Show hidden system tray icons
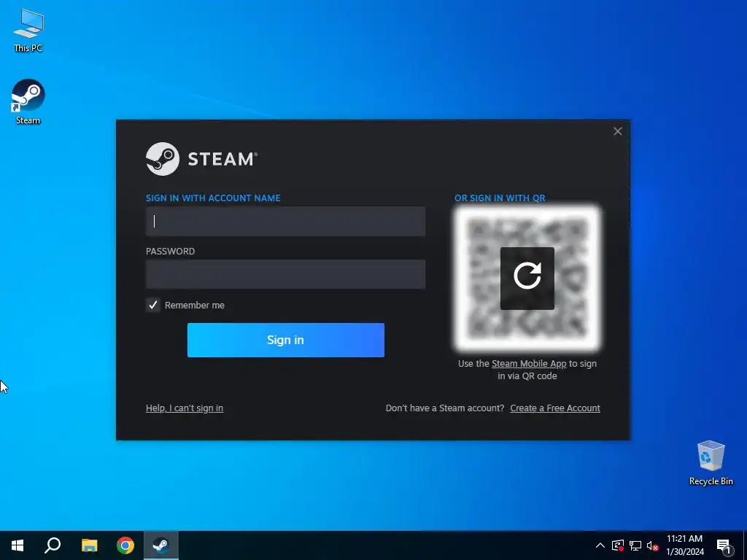The width and height of the screenshot is (747, 560). (x=600, y=545)
